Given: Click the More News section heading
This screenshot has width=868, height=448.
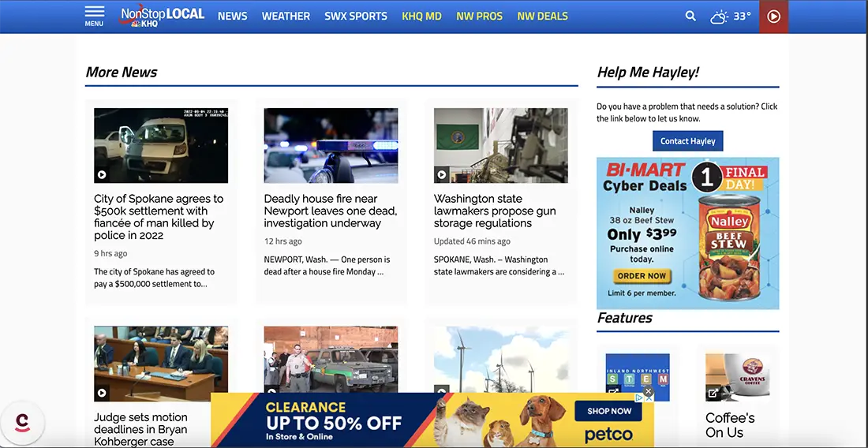Looking at the screenshot, I should pos(122,73).
